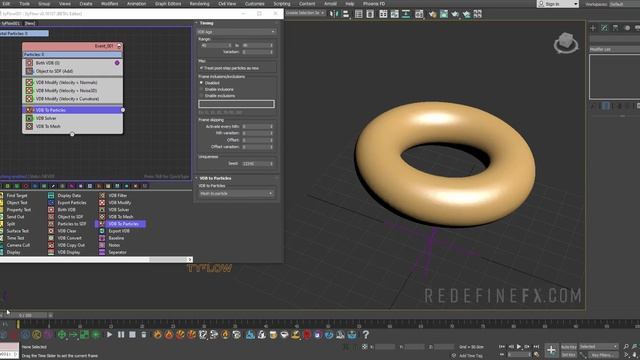Open the Modifiers menu
Viewport: 640px width, 360px height.
[x=109, y=4]
